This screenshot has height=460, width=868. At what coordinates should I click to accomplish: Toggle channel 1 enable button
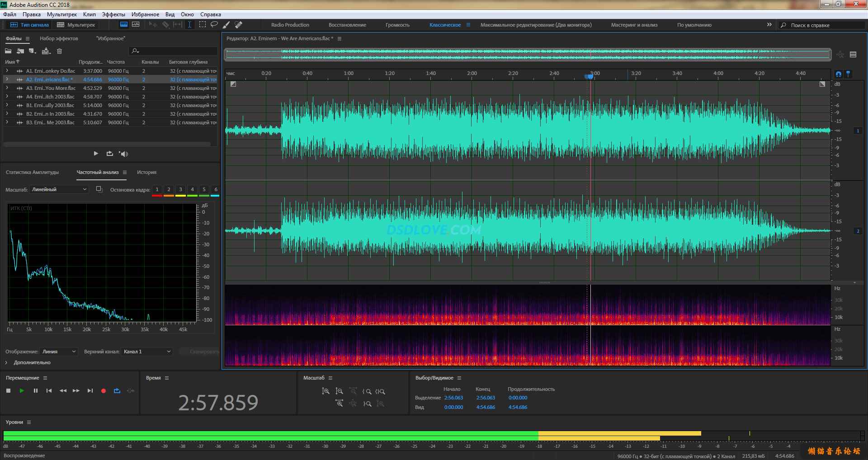(x=858, y=131)
